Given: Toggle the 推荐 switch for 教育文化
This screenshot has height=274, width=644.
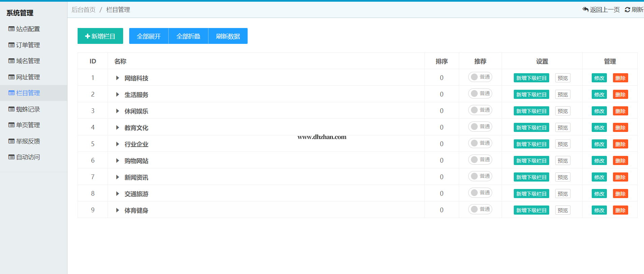Looking at the screenshot, I should pyautogui.click(x=480, y=127).
